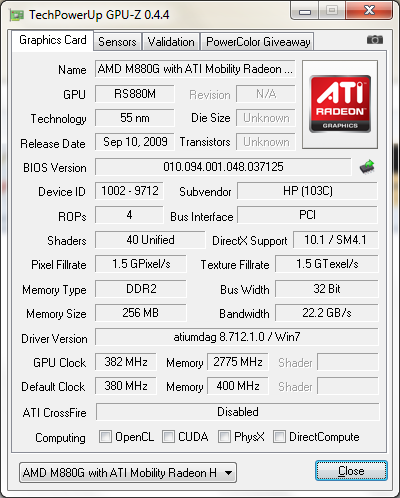The width and height of the screenshot is (400, 498).
Task: Click the Technology field showing 55 nm
Action: point(135,118)
